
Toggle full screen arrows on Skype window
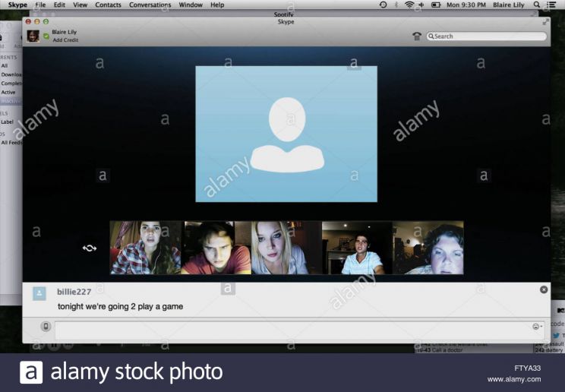coord(546,22)
